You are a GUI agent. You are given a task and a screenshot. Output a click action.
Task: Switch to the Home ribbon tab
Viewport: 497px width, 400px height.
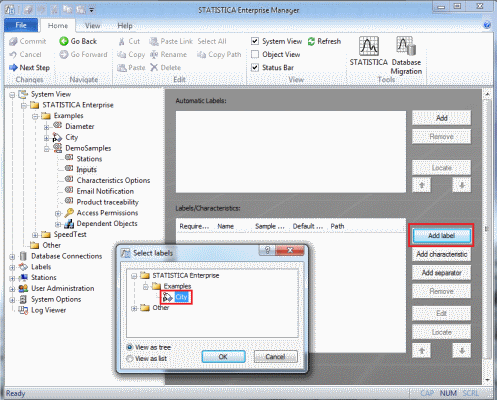(x=58, y=26)
